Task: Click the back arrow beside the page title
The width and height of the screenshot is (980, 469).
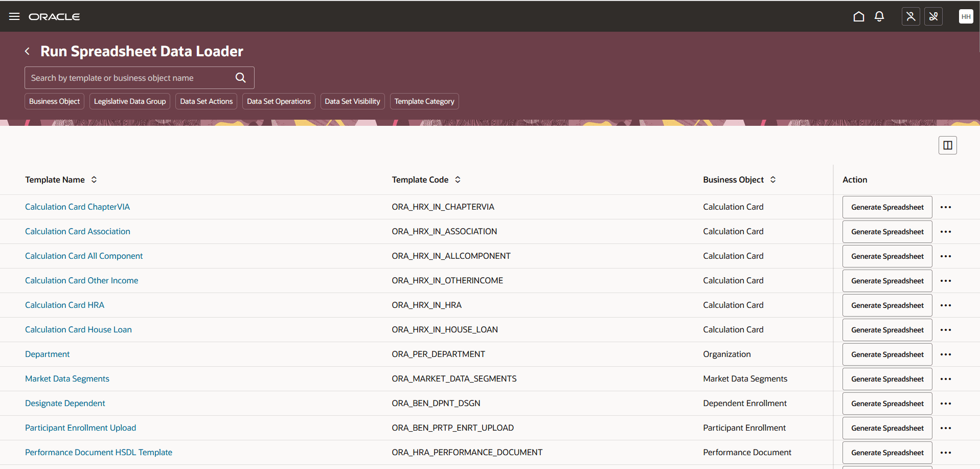Action: coord(27,51)
